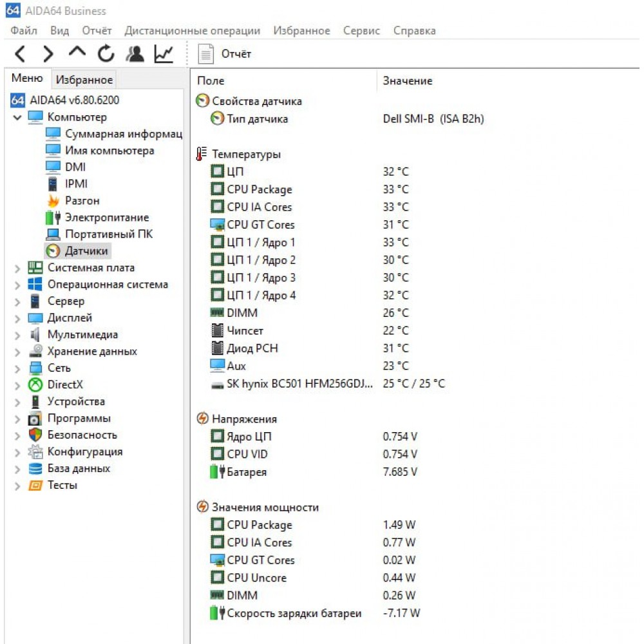Select Скорость зарядки батареи row
Image resolution: width=644 pixels, height=644 pixels.
[316, 614]
